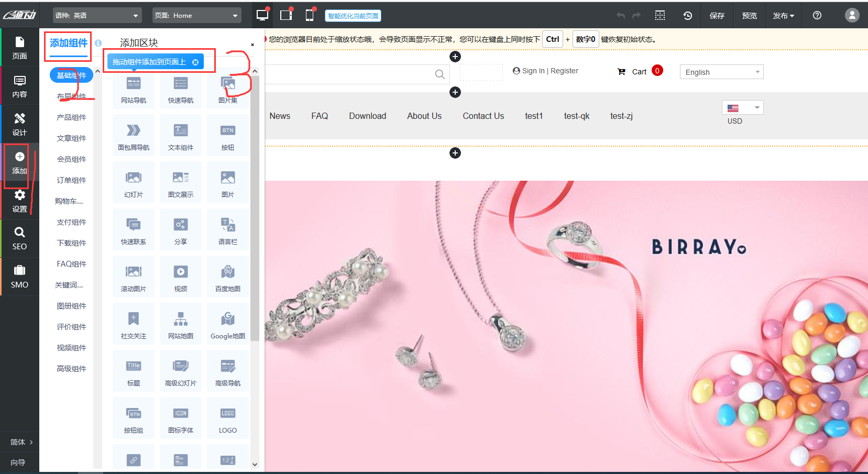Click the 网站导航 navigation component icon
The width and height of the screenshot is (868, 474).
[x=134, y=84]
